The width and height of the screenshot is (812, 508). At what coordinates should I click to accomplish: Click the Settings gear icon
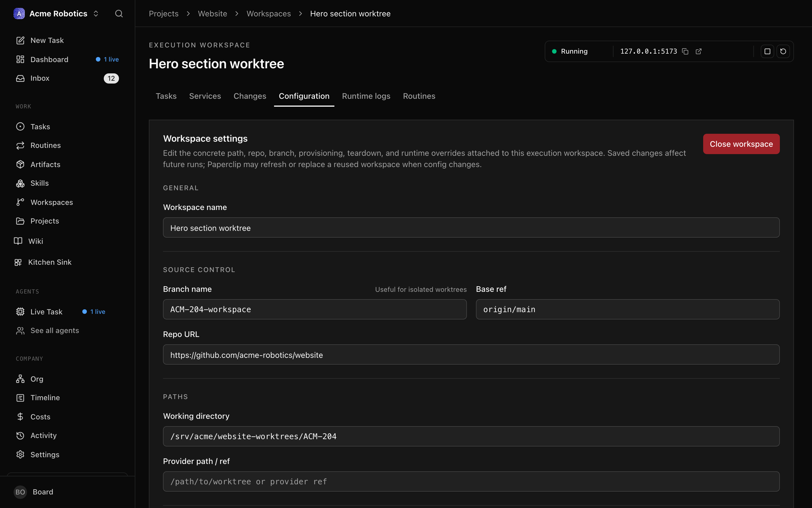click(20, 454)
